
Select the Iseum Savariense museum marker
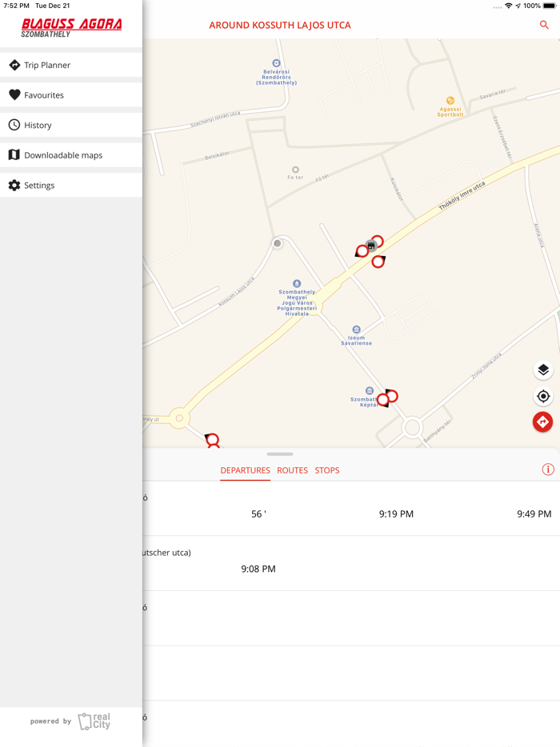(x=356, y=330)
